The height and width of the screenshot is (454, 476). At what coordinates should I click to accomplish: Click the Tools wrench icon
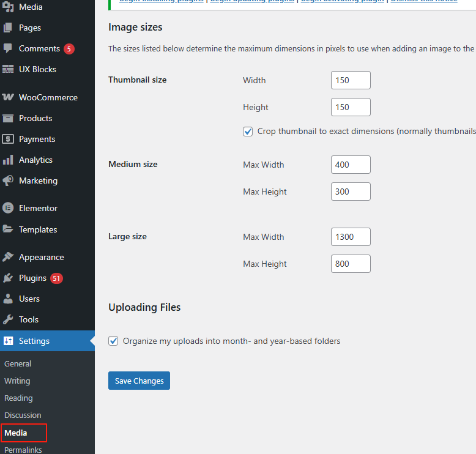click(x=8, y=319)
